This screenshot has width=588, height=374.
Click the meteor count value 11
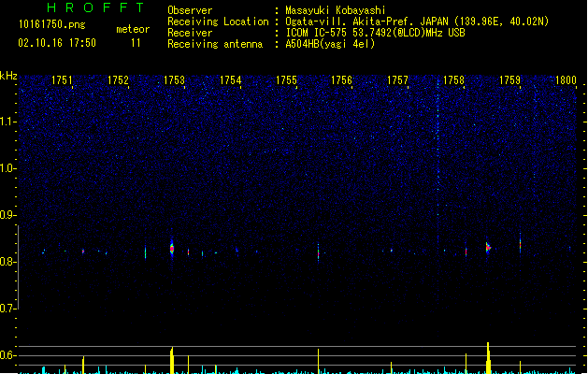click(x=136, y=43)
